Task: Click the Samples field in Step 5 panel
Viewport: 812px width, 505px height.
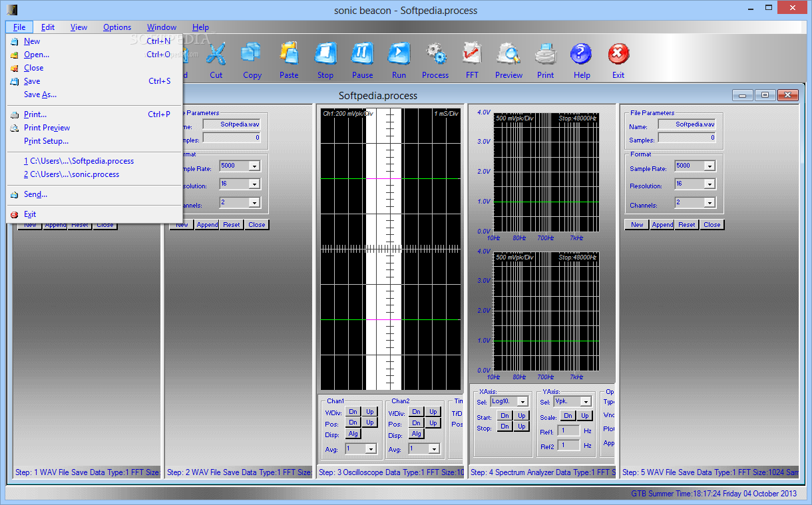Action: pyautogui.click(x=688, y=138)
